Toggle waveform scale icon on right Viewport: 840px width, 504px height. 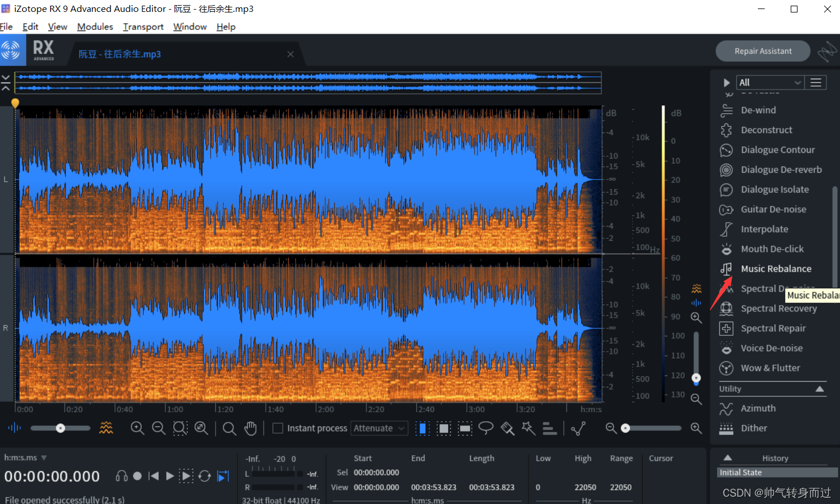click(x=696, y=302)
